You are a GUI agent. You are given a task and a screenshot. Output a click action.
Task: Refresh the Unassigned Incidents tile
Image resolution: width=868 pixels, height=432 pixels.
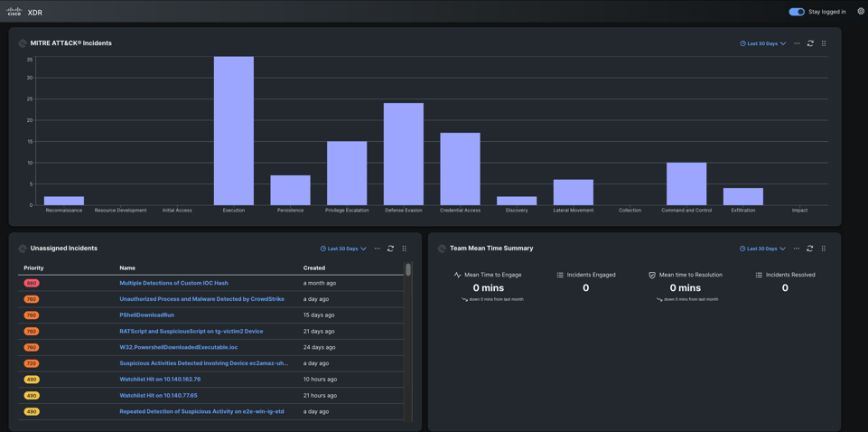click(390, 249)
